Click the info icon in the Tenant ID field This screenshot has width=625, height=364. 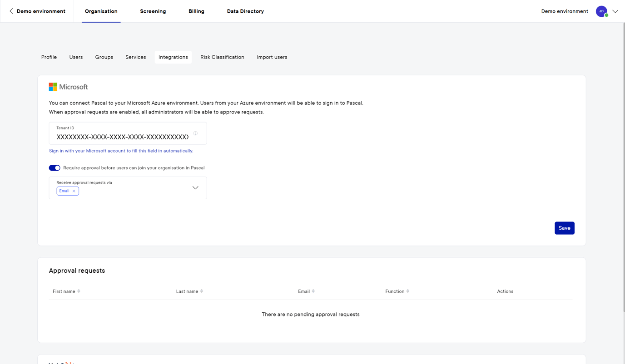pos(195,133)
